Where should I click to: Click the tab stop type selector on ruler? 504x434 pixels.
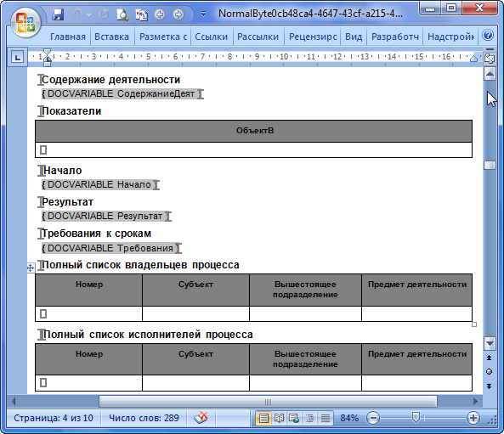click(x=17, y=58)
